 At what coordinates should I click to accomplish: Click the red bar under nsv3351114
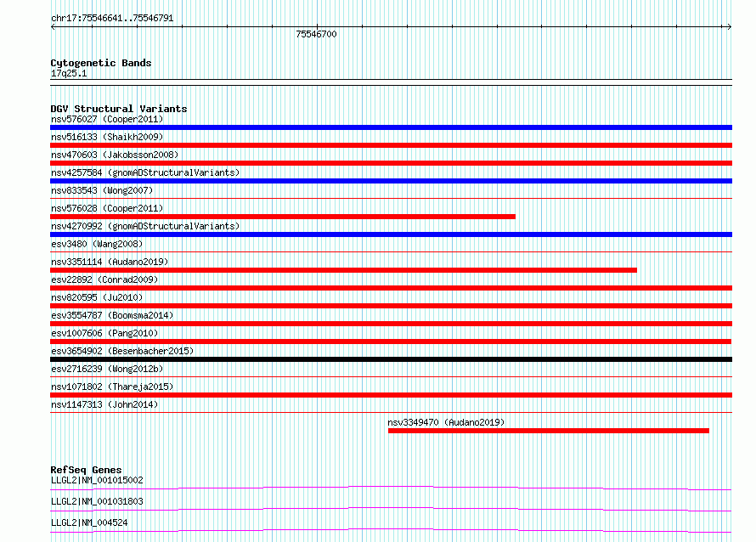[x=344, y=270]
